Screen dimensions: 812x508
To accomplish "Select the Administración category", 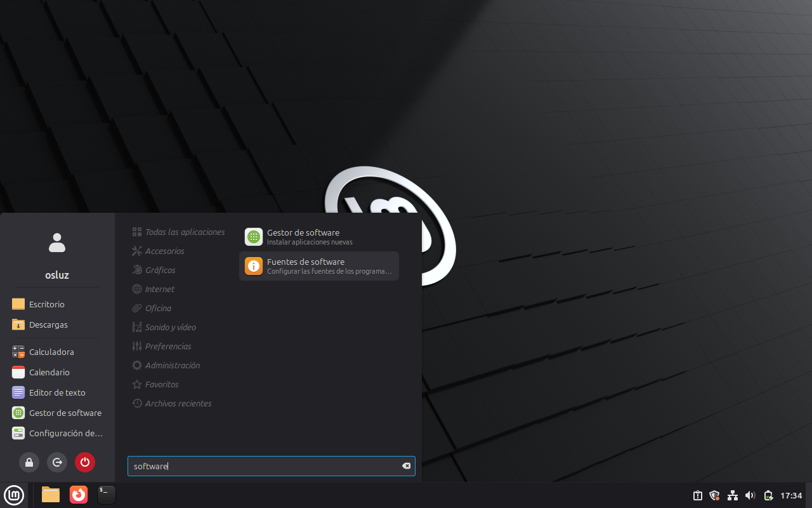I will click(x=166, y=365).
